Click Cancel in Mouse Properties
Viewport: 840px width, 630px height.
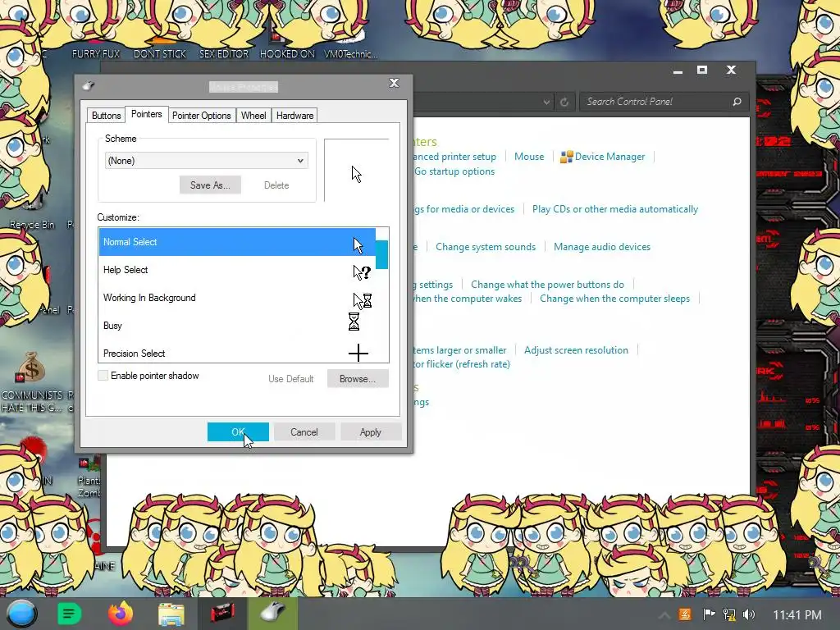coord(304,431)
